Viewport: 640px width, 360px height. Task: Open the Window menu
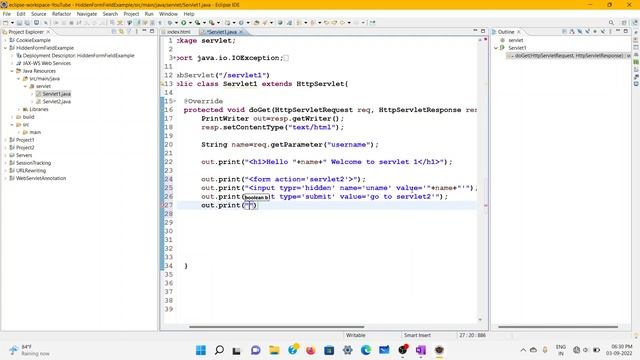(168, 14)
